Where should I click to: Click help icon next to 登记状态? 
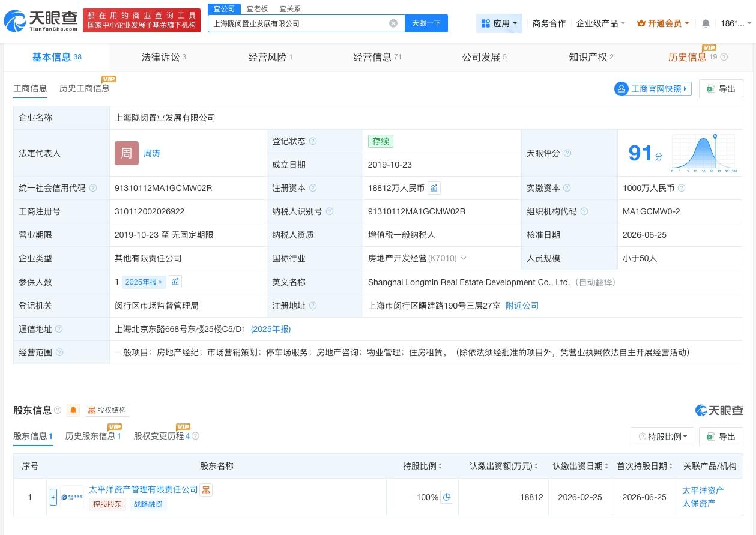click(313, 141)
